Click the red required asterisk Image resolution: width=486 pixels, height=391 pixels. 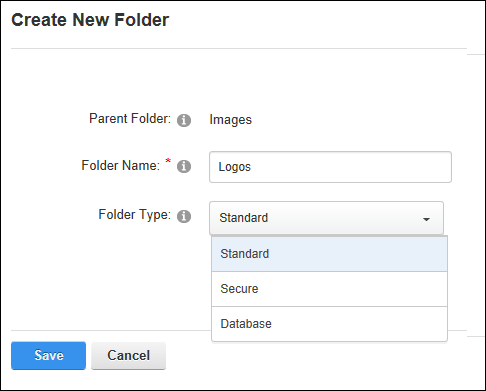coord(168,161)
